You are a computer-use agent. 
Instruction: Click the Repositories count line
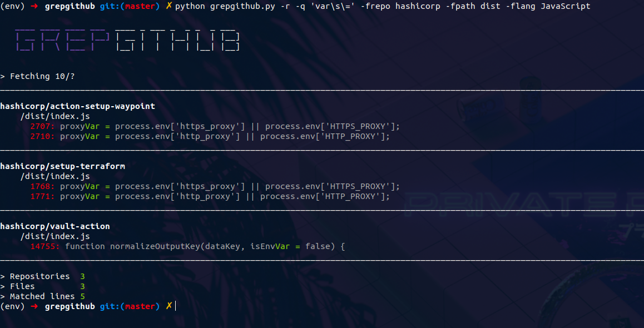pos(43,276)
